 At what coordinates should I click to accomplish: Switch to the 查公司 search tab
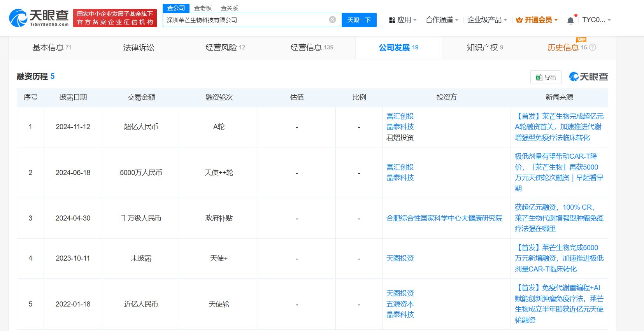coord(176,8)
